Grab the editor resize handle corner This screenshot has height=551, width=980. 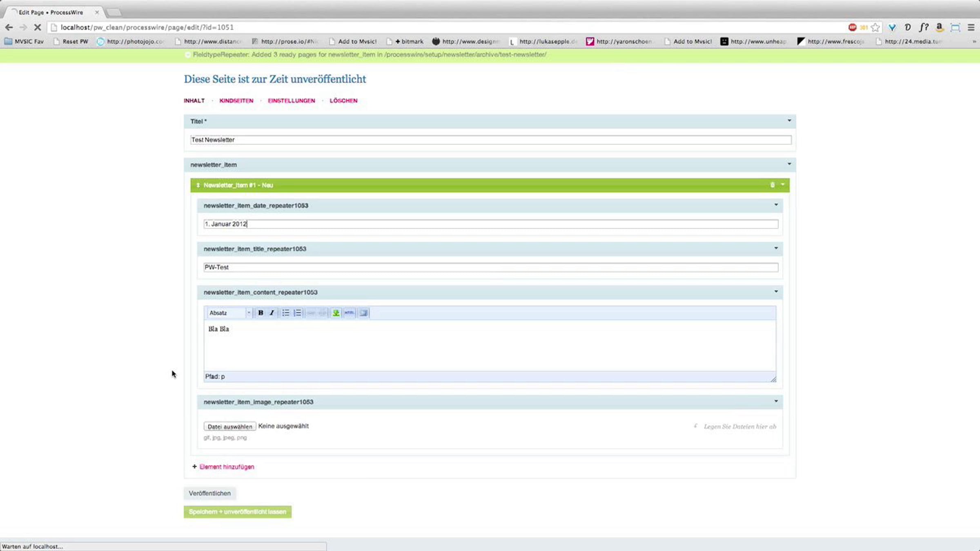pos(773,379)
